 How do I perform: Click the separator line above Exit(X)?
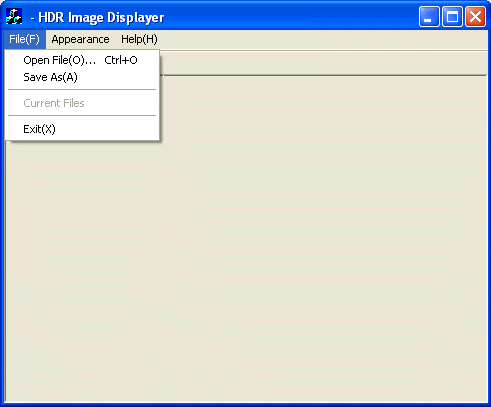tap(82, 116)
